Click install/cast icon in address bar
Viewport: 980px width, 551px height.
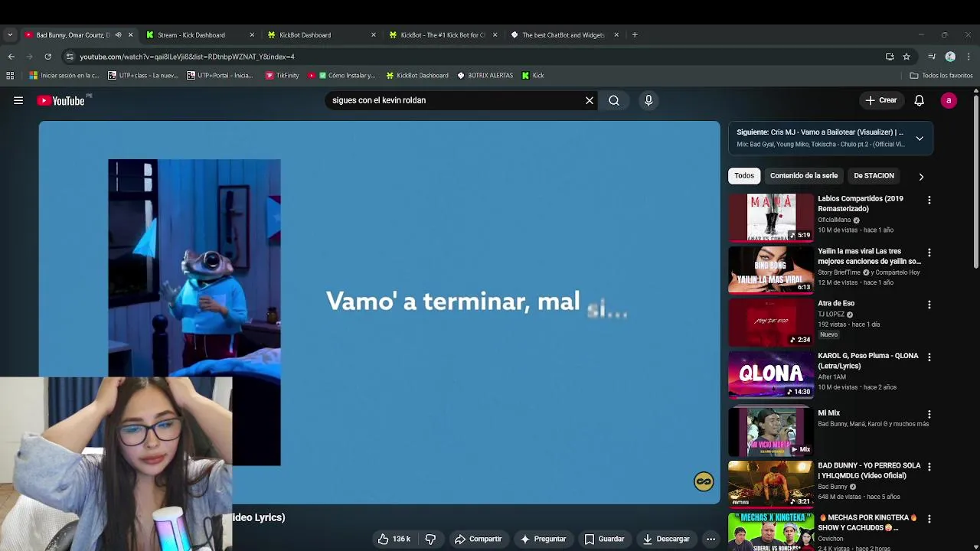(890, 56)
